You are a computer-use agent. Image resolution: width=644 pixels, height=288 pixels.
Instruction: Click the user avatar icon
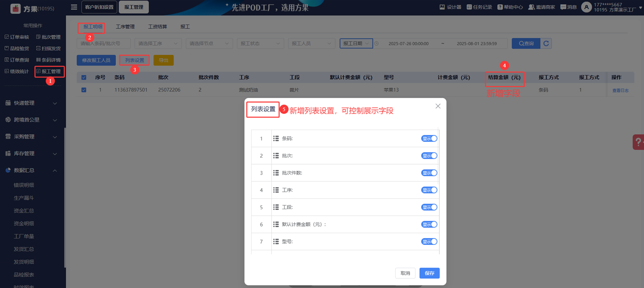(586, 7)
